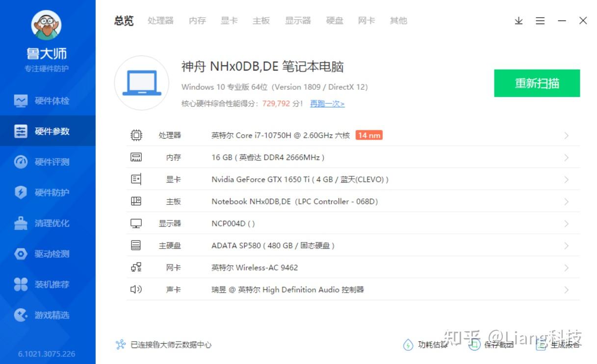The width and height of the screenshot is (597, 364).
Task: Minimize the 鲁大师 window
Action: click(x=562, y=21)
